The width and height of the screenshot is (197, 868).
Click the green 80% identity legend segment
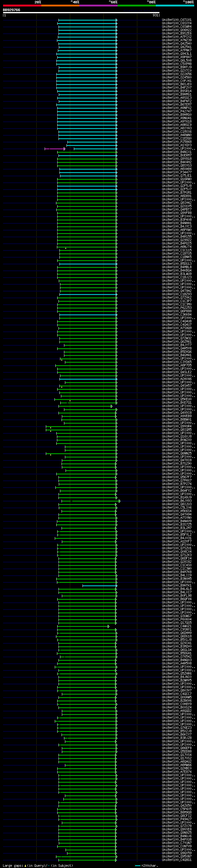137,6
